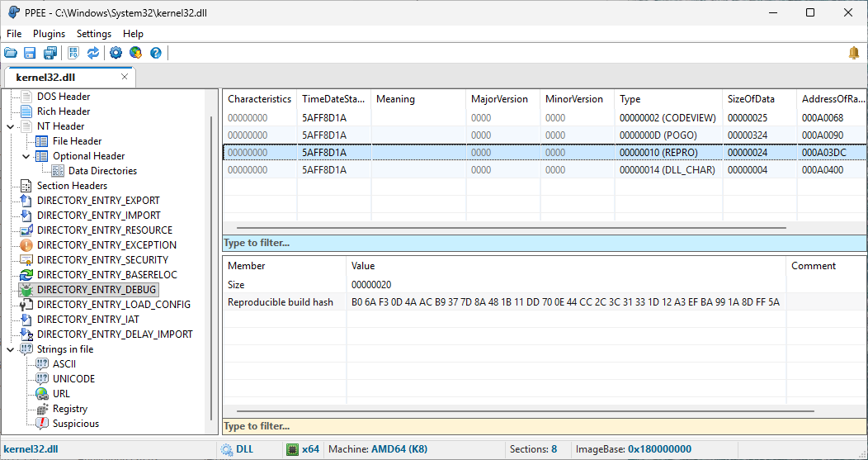Click ImageBase 0x180000000 in status bar
Screen dimensions: 868x460
click(634, 449)
